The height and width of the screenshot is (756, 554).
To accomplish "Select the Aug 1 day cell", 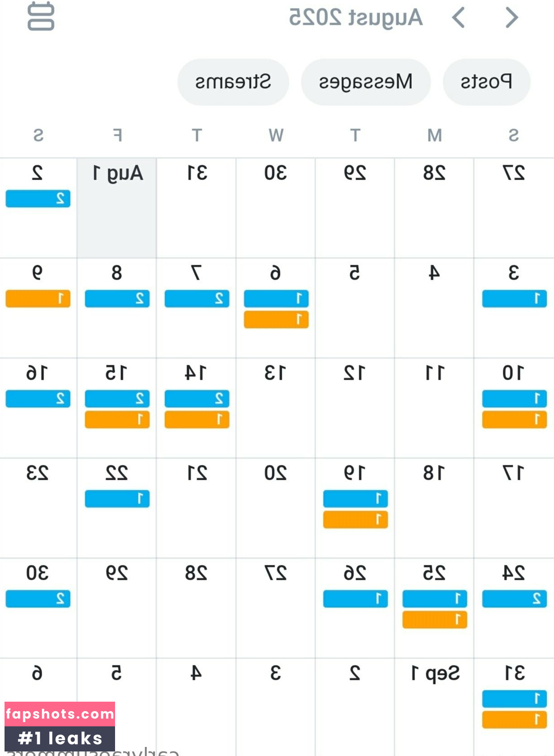I will pos(117,208).
